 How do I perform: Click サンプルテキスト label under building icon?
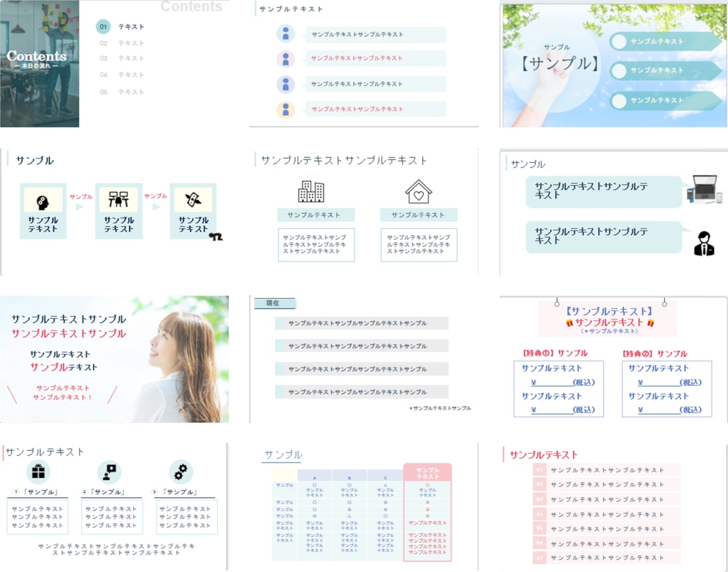click(x=316, y=215)
